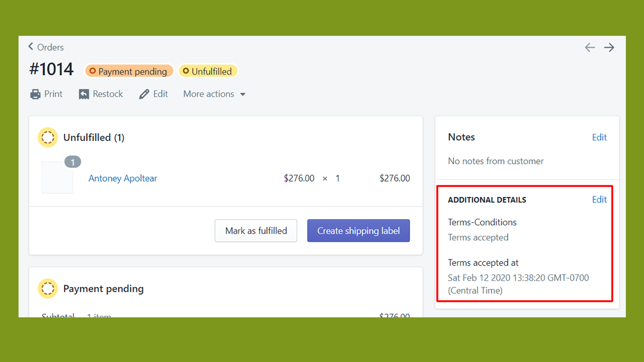Go back using the Orders chevron icon
644x362 pixels.
tap(31, 47)
